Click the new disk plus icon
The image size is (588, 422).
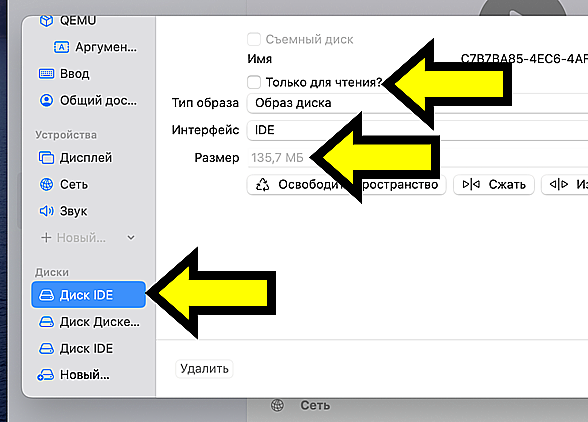pyautogui.click(x=45, y=375)
